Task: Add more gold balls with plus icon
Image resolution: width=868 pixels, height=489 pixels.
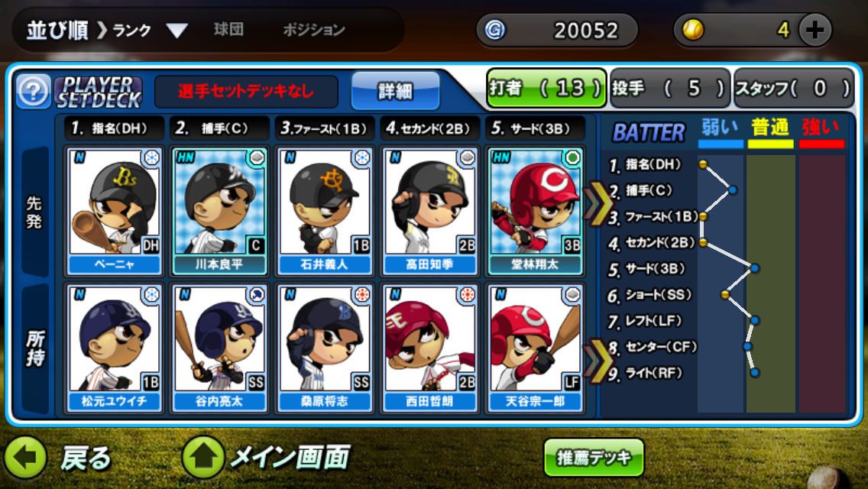Action: pos(815,29)
